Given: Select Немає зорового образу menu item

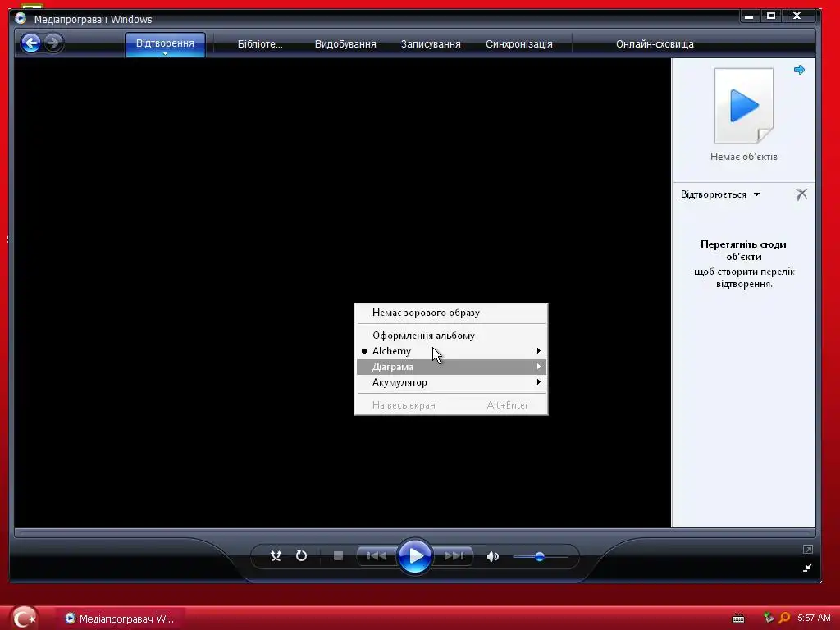Looking at the screenshot, I should (x=451, y=313).
